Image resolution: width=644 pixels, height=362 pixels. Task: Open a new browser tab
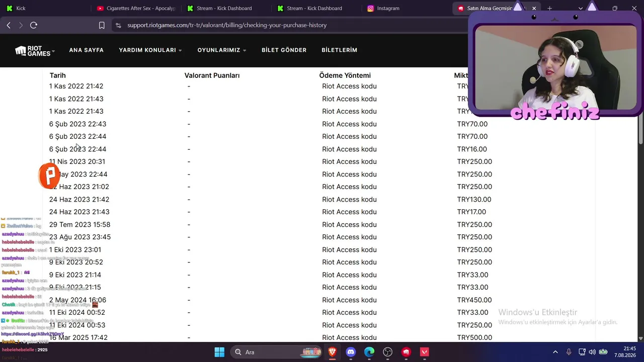pyautogui.click(x=549, y=9)
